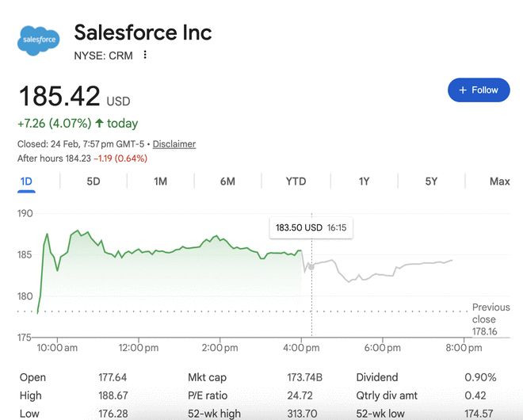Select the 6M time range tab
Screen dimensions: 523x420
tap(227, 181)
